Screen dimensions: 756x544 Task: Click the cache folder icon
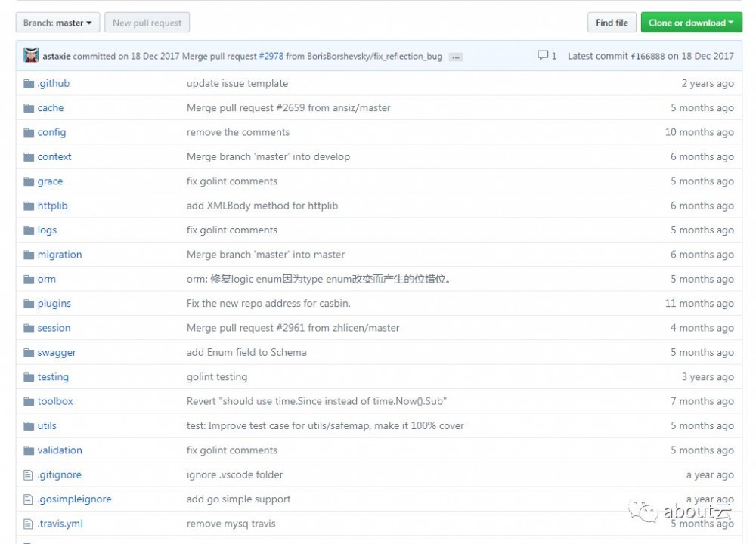(29, 108)
